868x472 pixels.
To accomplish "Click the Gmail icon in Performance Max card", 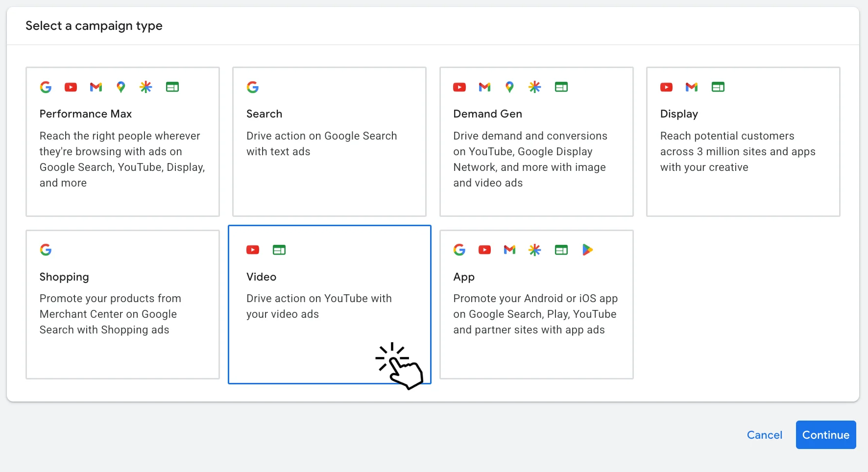I will (96, 87).
